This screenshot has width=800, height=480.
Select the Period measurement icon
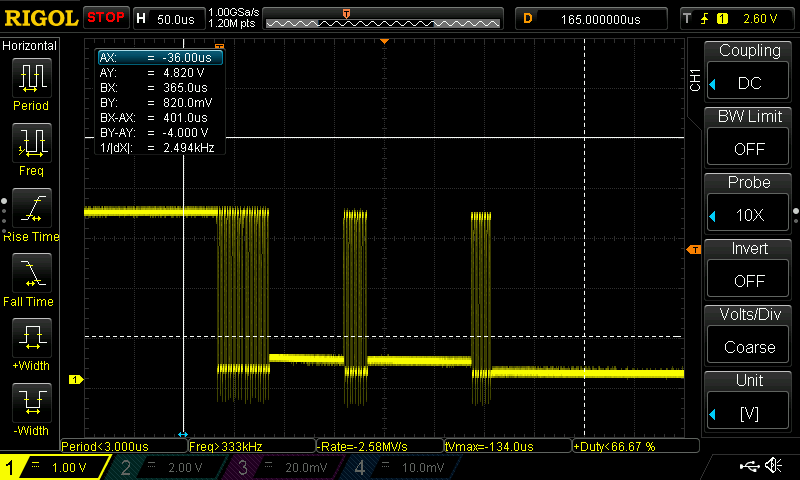point(32,78)
